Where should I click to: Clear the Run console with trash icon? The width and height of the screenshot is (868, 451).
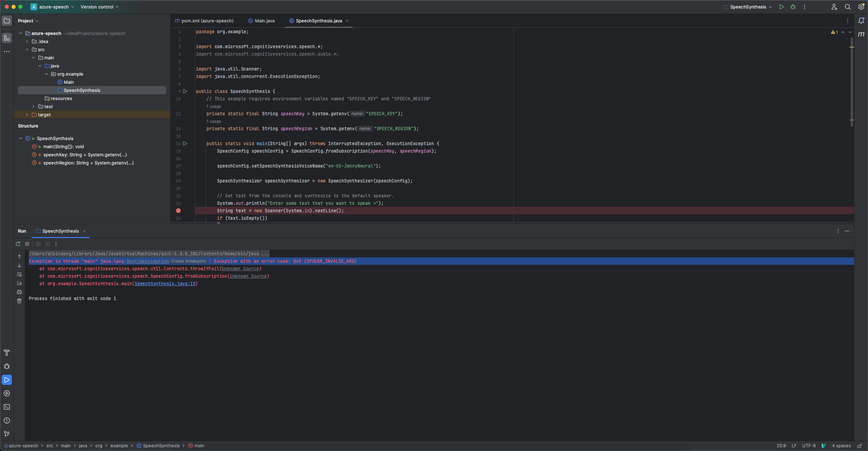point(19,301)
